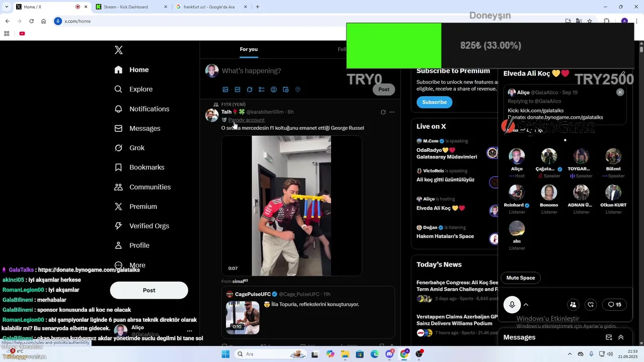Click the X logo in the sidebar
This screenshot has height=362, width=644.
[x=119, y=50]
